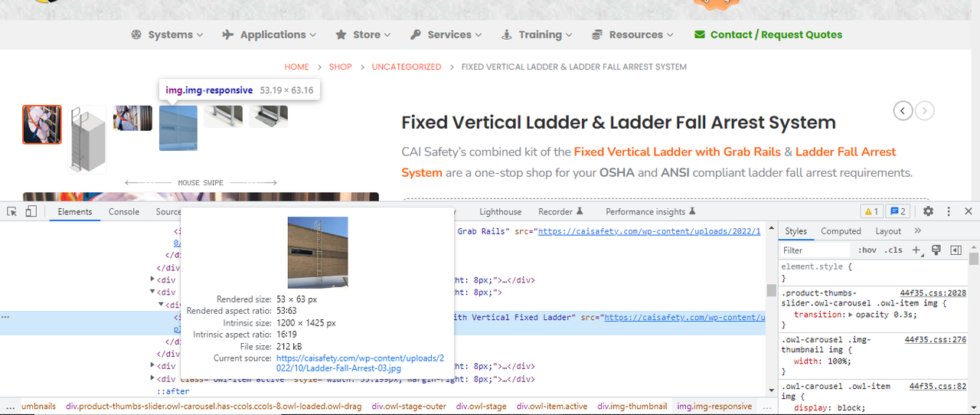This screenshot has height=415, width=980.
Task: Go to UNCATEGORIZED breadcrumb link
Action: point(407,67)
